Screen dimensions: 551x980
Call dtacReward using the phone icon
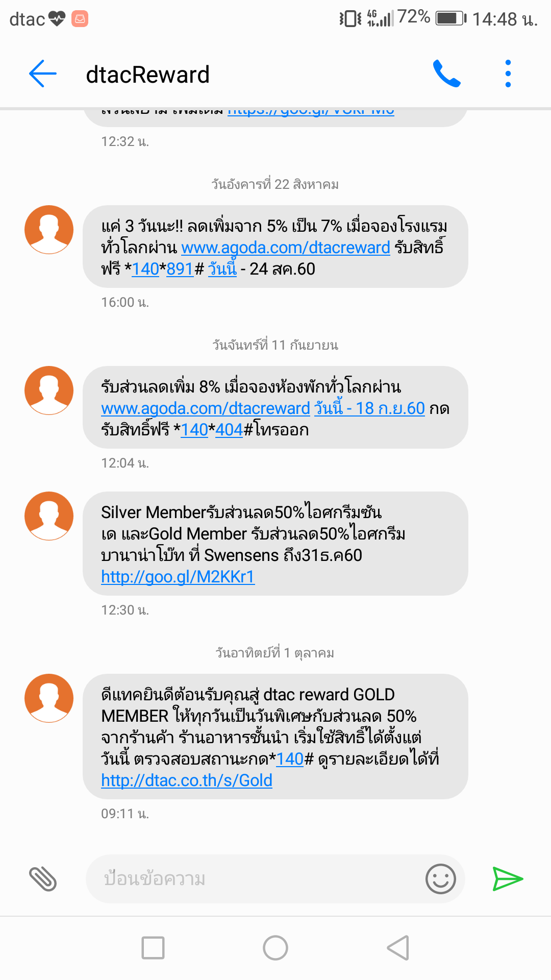[x=446, y=74]
